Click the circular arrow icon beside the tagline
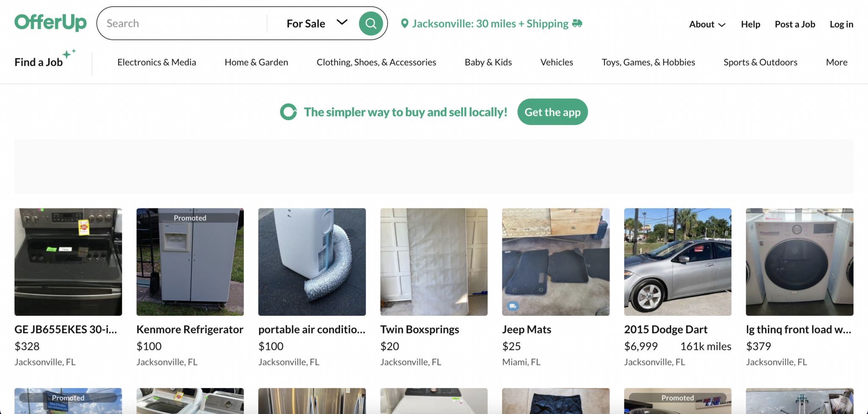 click(288, 112)
